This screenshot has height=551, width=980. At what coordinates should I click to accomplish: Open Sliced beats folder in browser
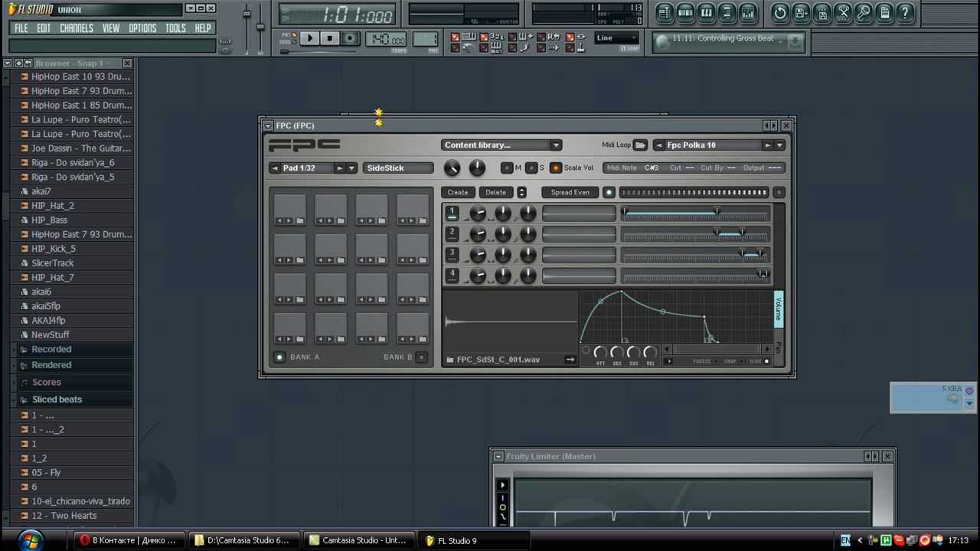[x=57, y=399]
